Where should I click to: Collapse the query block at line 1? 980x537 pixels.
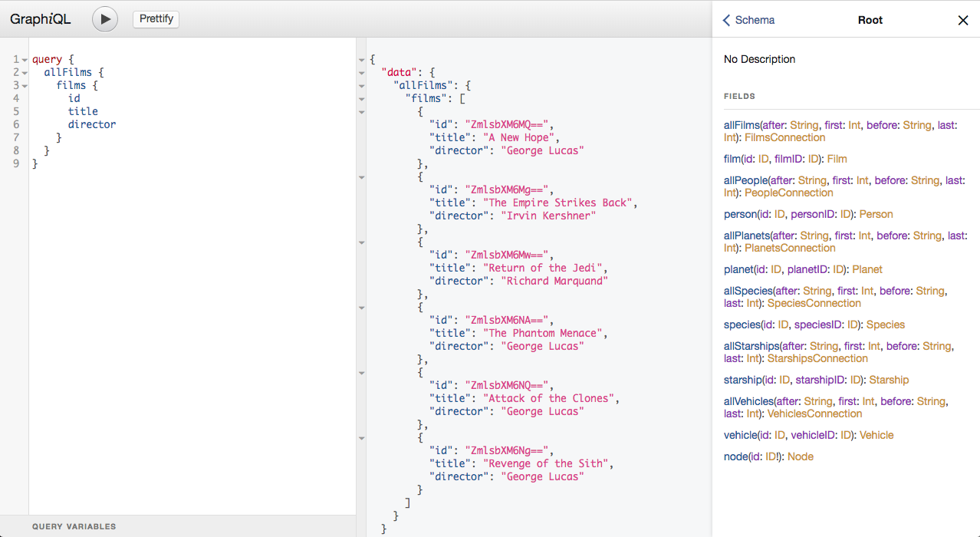coord(25,59)
